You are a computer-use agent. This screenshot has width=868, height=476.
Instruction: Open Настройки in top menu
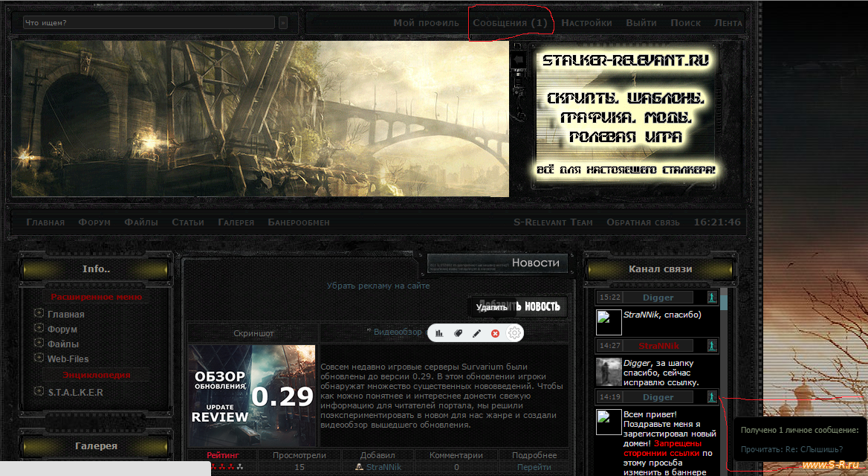pyautogui.click(x=587, y=23)
